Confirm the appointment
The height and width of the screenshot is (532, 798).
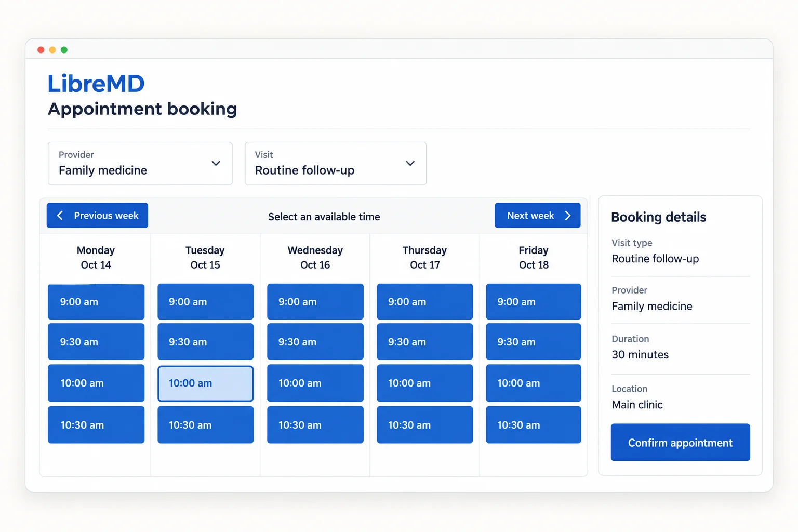tap(680, 442)
